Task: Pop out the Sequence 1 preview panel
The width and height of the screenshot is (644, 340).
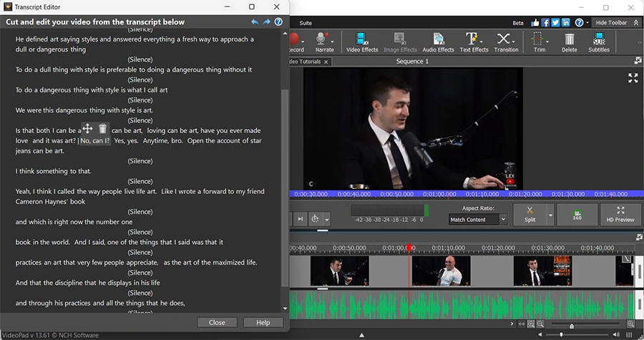Action: click(x=638, y=61)
